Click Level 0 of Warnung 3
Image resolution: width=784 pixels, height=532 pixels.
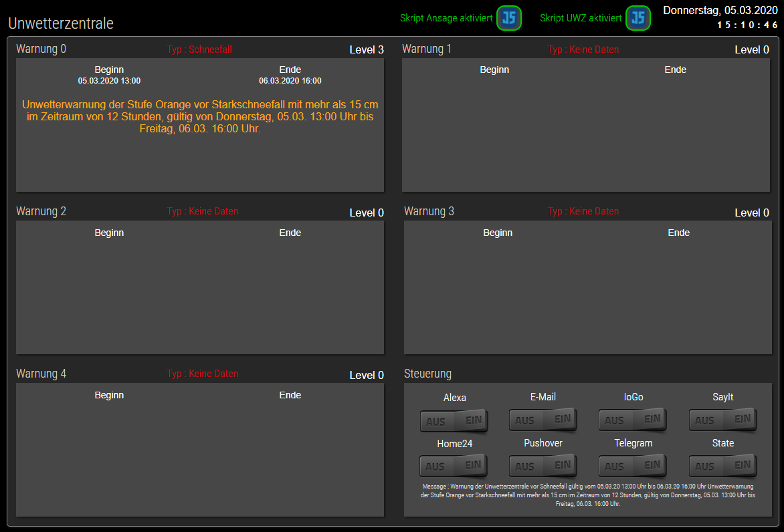click(x=752, y=213)
